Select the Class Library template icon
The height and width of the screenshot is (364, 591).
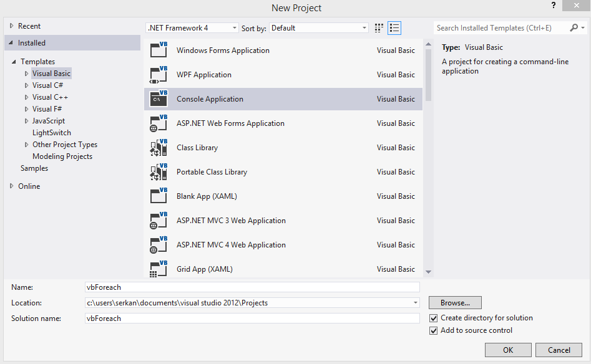[x=159, y=148]
